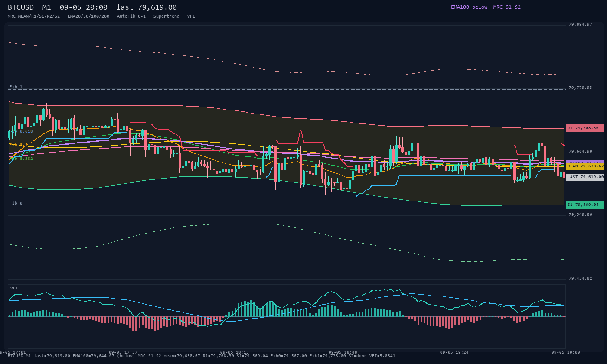Click the Fib 0.618 level label
The image size is (607, 364).
tap(21, 131)
